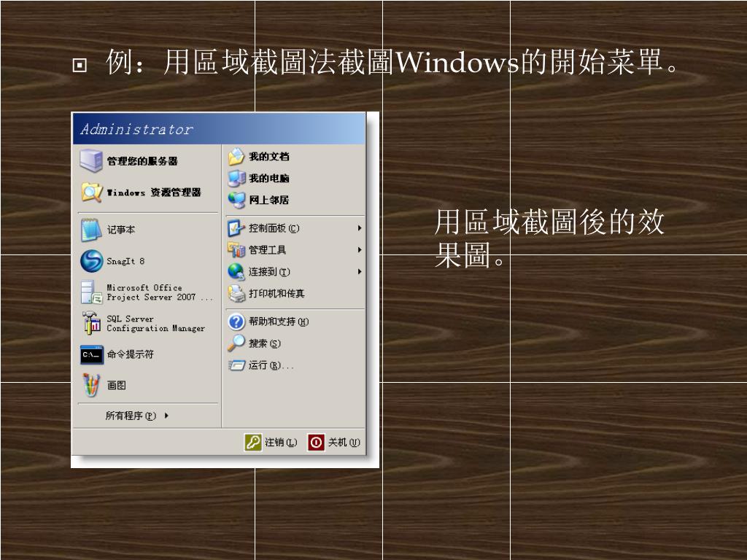Launch the Notepad icon (记事本)
The image size is (747, 560).
(91, 230)
